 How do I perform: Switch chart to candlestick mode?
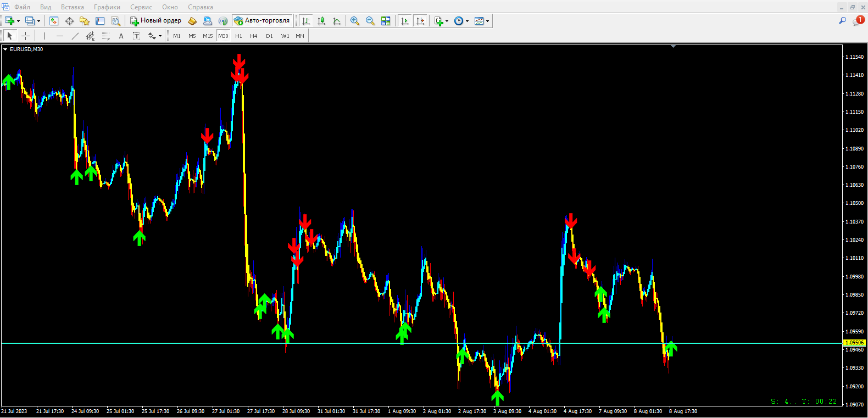point(321,21)
